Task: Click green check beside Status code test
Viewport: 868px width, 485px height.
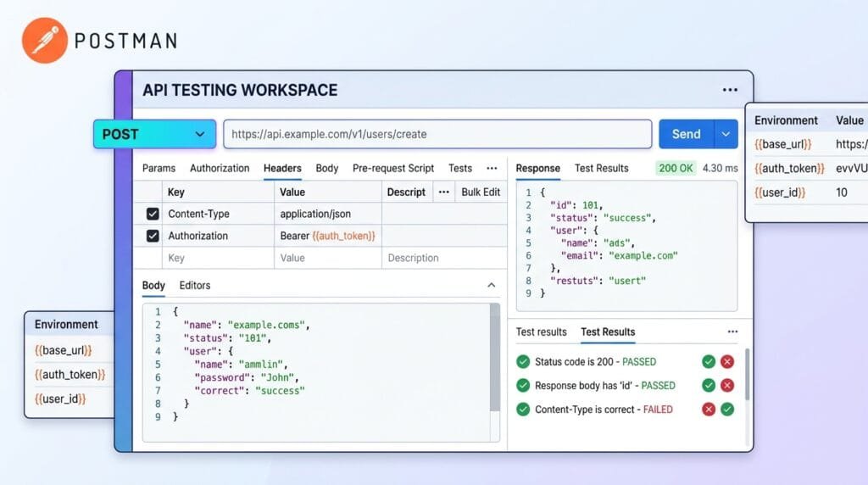Action: [x=709, y=361]
